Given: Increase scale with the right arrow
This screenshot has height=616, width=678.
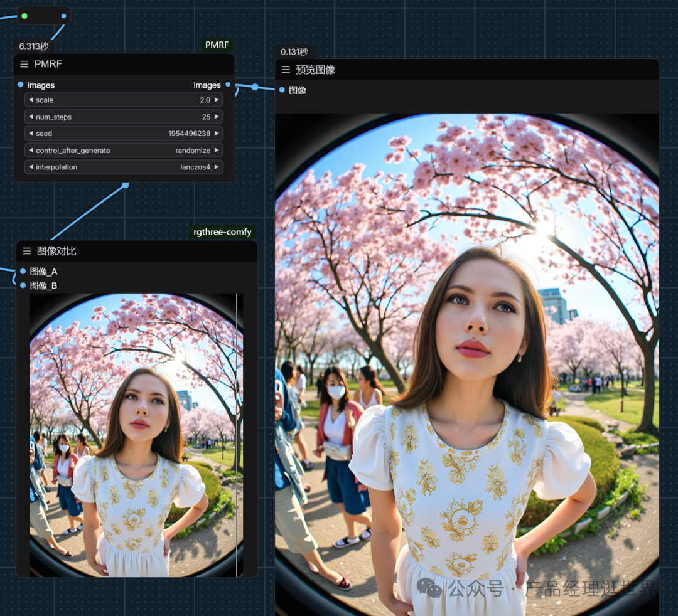Looking at the screenshot, I should click(217, 100).
